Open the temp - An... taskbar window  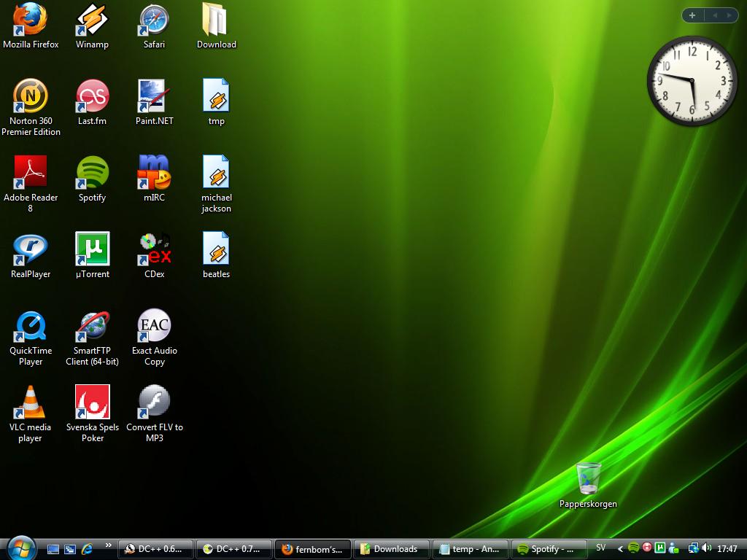(471, 549)
